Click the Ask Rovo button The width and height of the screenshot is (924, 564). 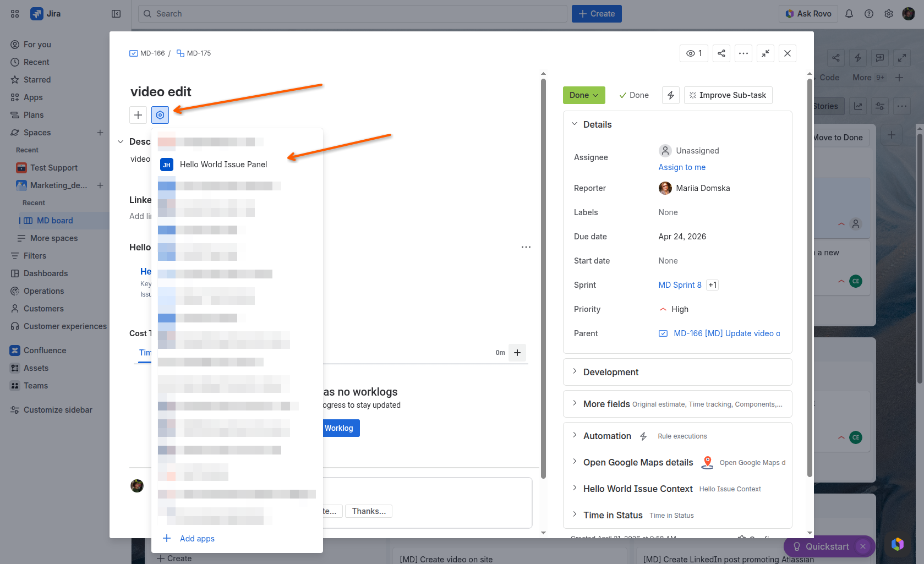pos(808,14)
